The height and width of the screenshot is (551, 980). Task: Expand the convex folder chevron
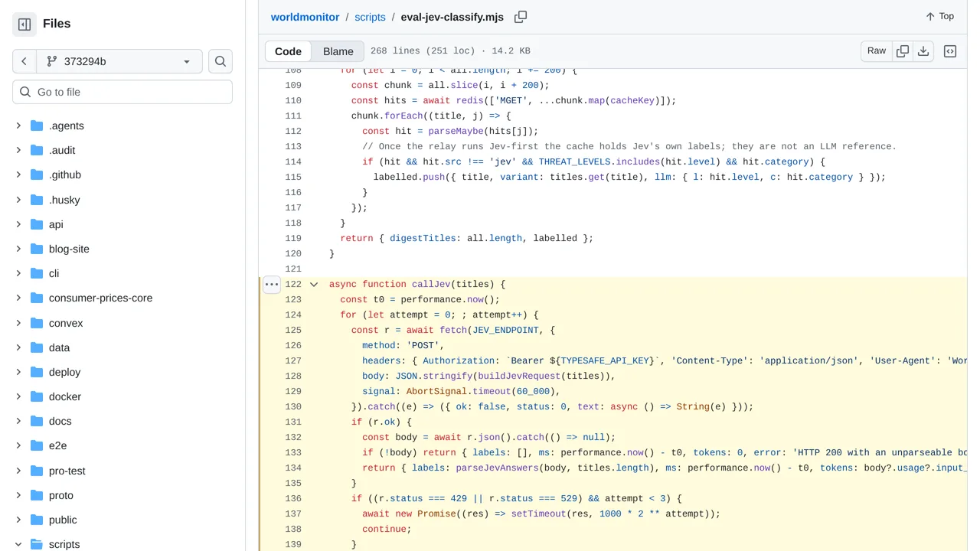tap(18, 323)
